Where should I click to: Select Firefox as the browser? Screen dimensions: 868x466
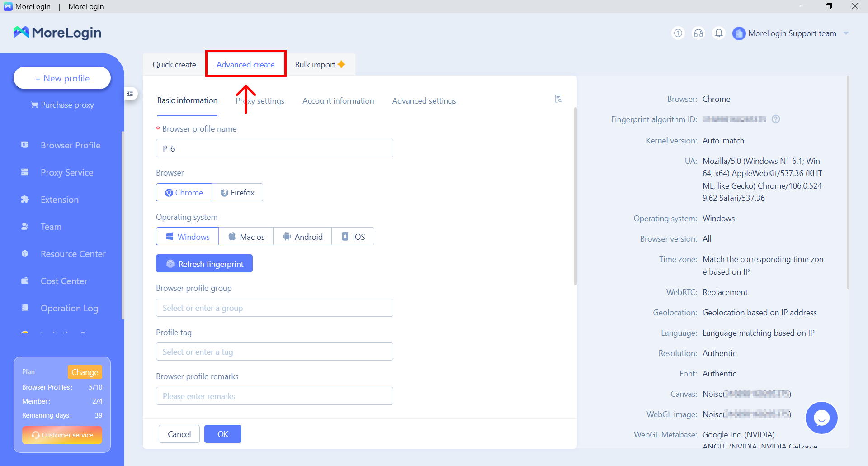[x=237, y=192]
